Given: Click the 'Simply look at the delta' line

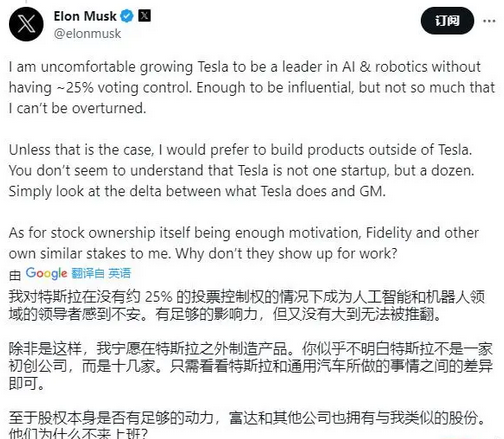Looking at the screenshot, I should coord(197,191).
